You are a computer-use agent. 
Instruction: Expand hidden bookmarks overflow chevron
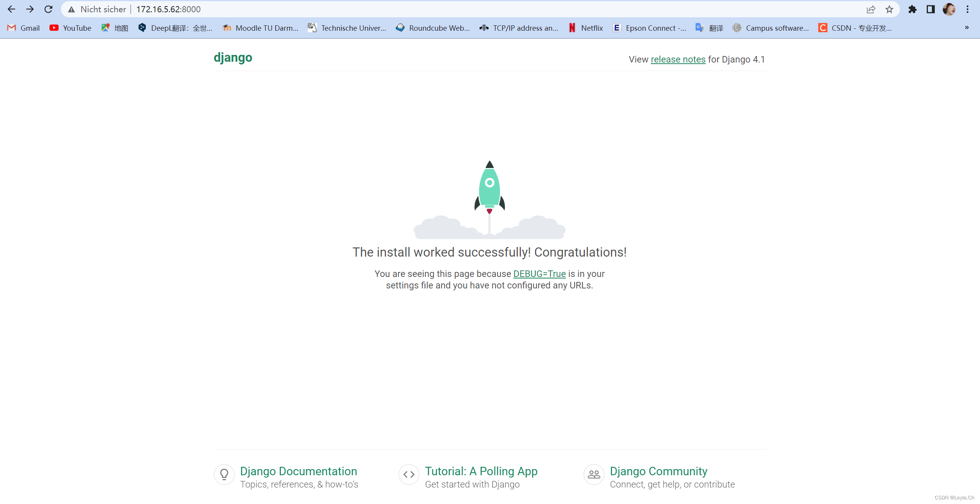tap(967, 28)
